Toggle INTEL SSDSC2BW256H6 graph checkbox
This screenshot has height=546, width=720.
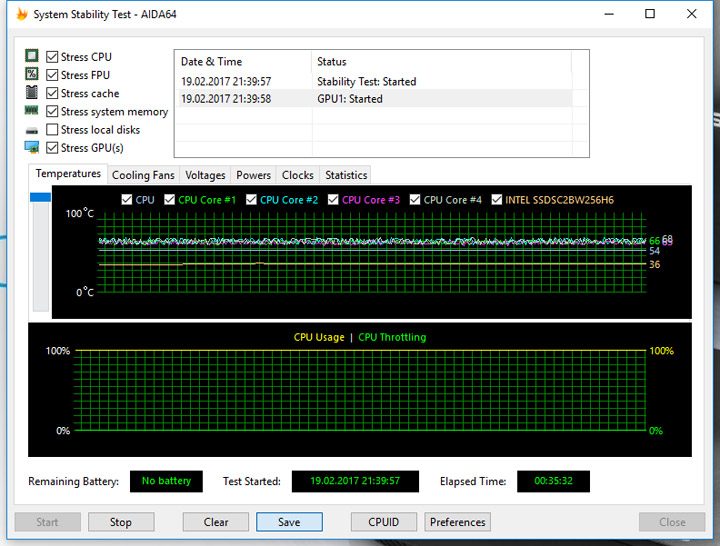click(496, 200)
